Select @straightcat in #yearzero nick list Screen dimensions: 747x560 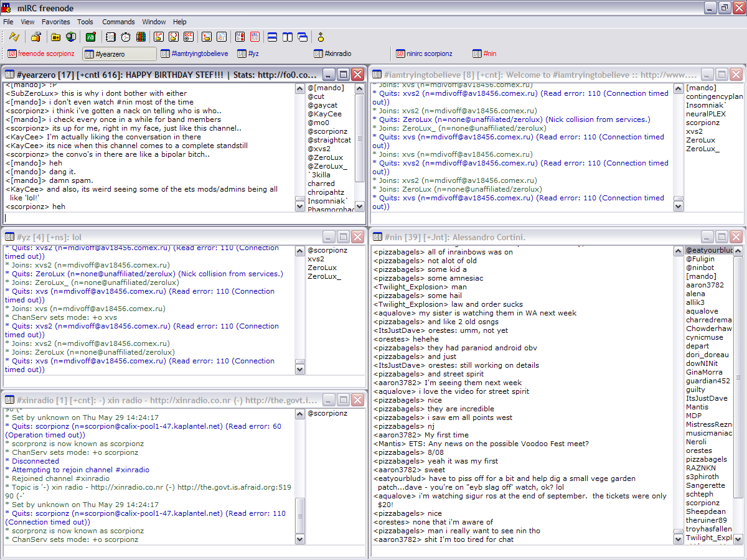pos(329,140)
